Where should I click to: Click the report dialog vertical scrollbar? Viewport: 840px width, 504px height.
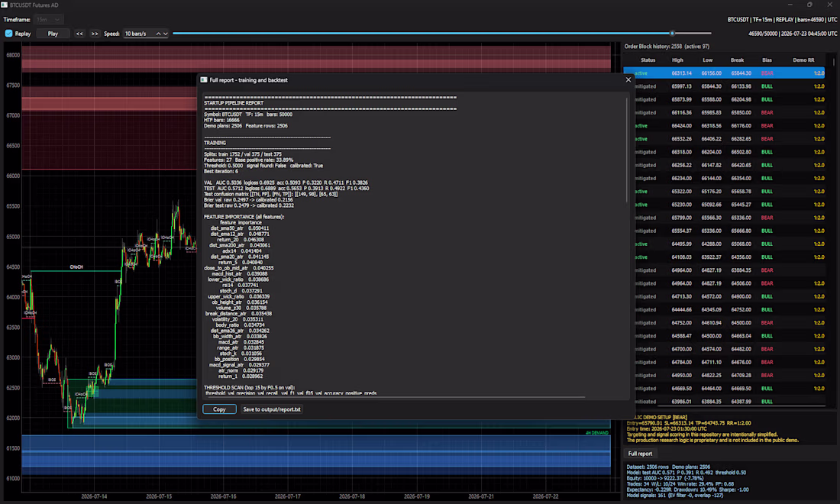(x=626, y=150)
